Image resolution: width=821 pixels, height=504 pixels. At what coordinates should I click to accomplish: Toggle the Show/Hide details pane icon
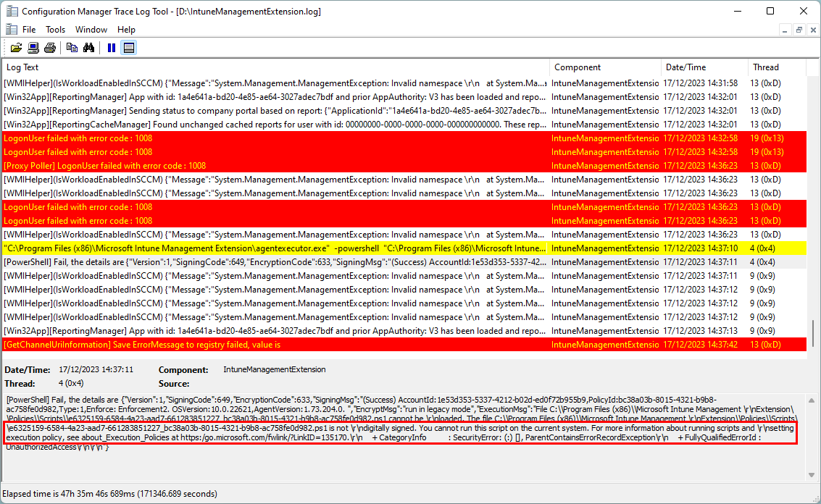pyautogui.click(x=128, y=48)
